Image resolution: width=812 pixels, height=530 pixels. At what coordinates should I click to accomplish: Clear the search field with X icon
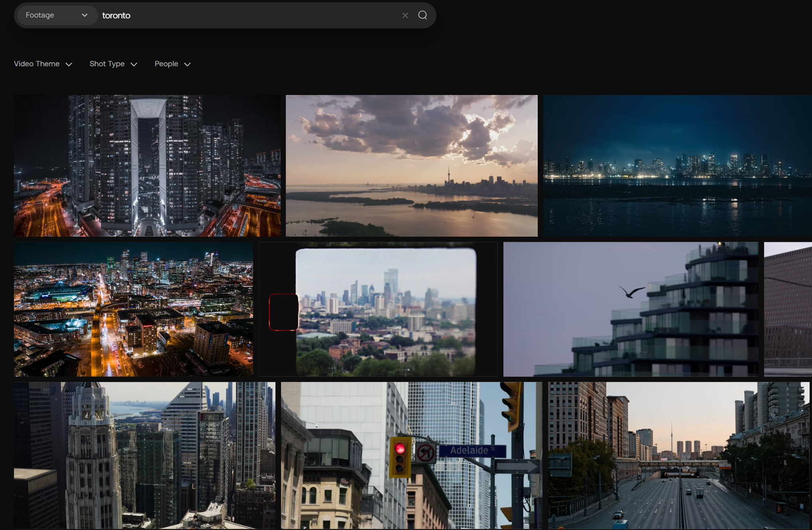coord(405,16)
